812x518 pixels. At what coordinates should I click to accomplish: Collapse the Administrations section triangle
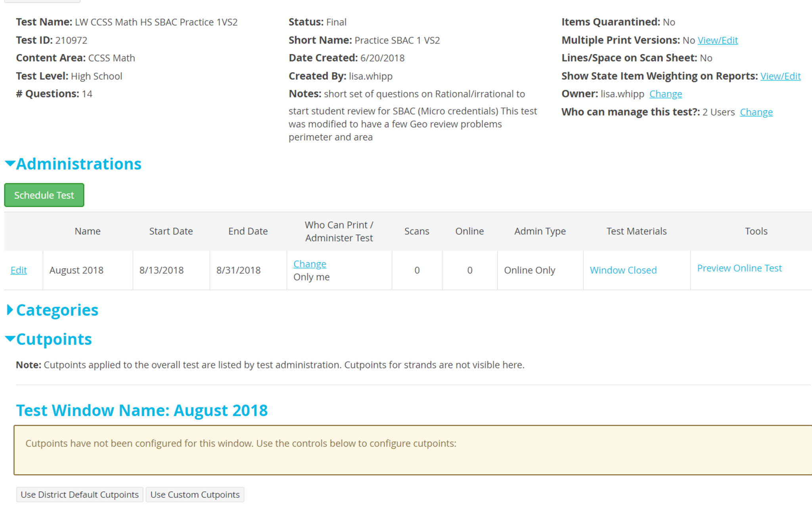(x=10, y=163)
